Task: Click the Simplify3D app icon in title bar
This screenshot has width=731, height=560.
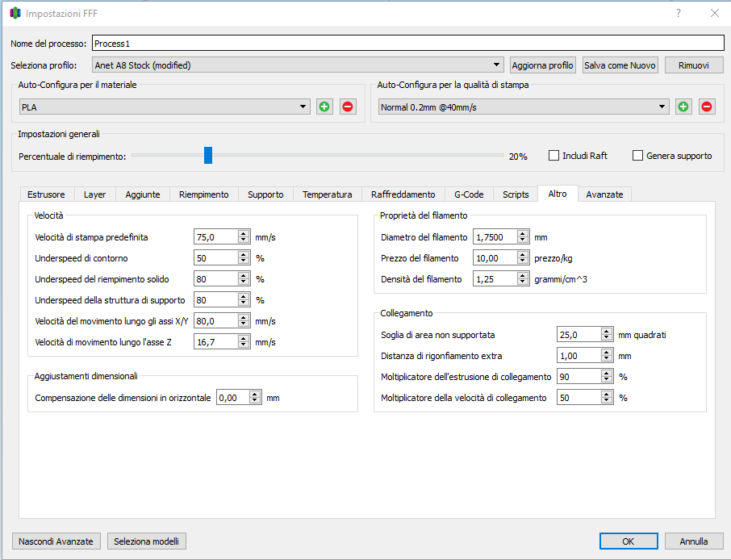Action: pos(15,13)
